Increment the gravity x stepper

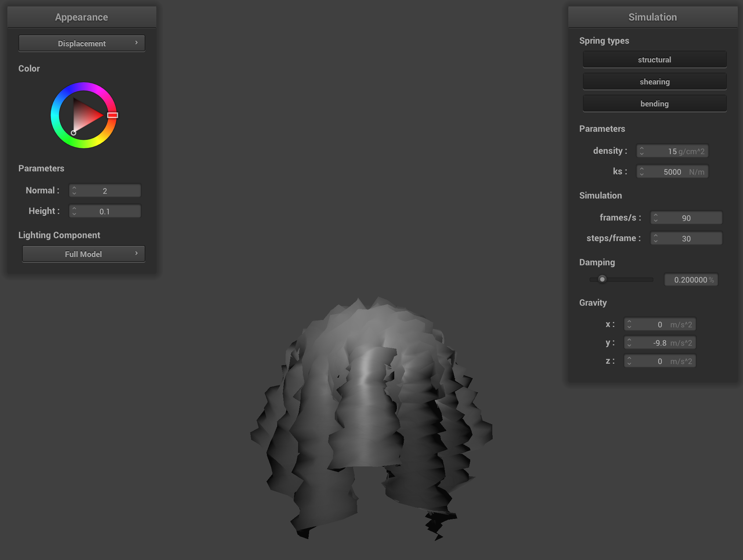pyautogui.click(x=630, y=322)
